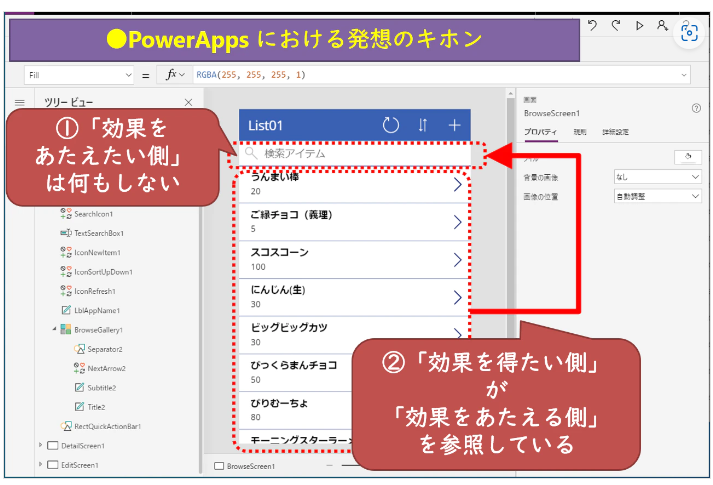The image size is (713, 485).
Task: Select DetailScreen1 in the tree view
Action: point(83,446)
